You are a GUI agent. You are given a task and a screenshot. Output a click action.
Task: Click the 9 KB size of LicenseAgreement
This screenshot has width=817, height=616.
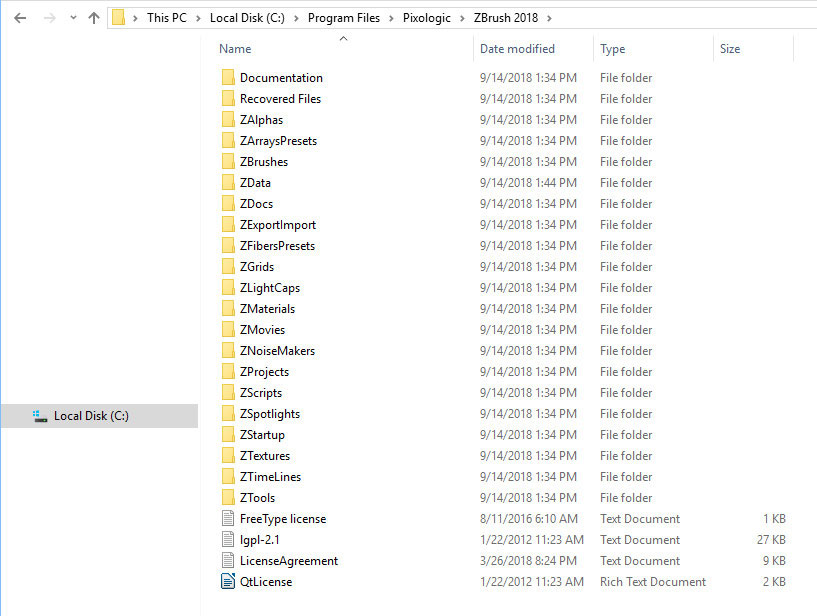774,561
